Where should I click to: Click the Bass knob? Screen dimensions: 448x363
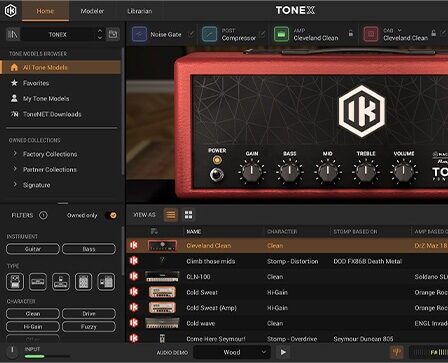(290, 172)
